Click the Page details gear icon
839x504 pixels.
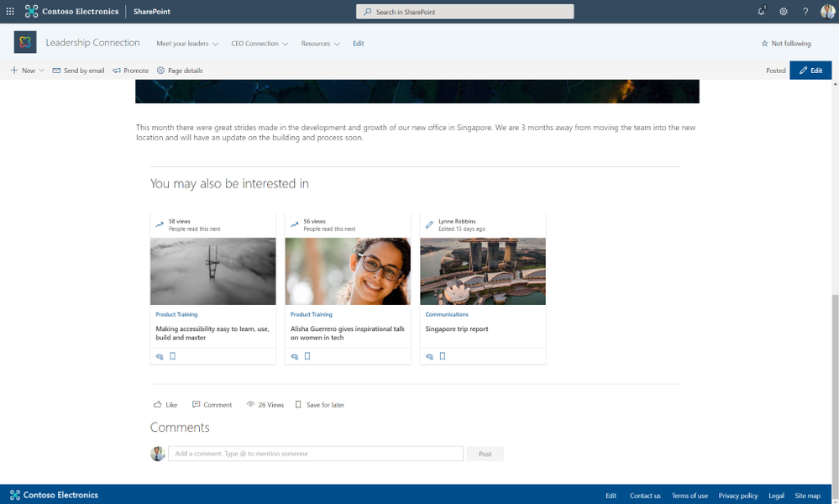(160, 70)
